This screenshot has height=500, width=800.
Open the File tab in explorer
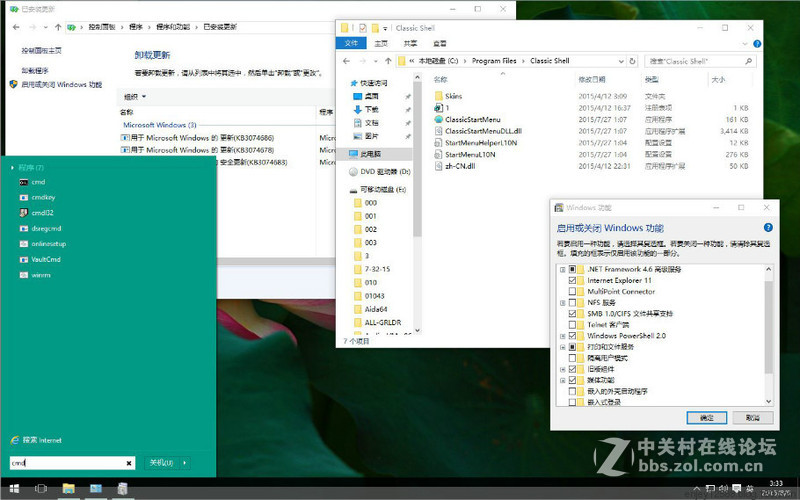point(351,43)
